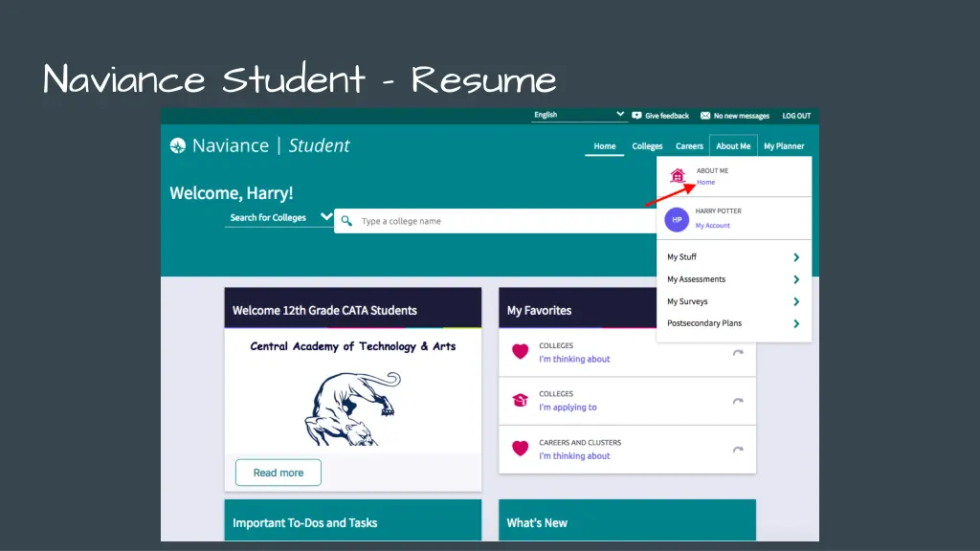Viewport: 980px width, 551px height.
Task: Click the HARRY POTTER name label
Action: (x=718, y=211)
